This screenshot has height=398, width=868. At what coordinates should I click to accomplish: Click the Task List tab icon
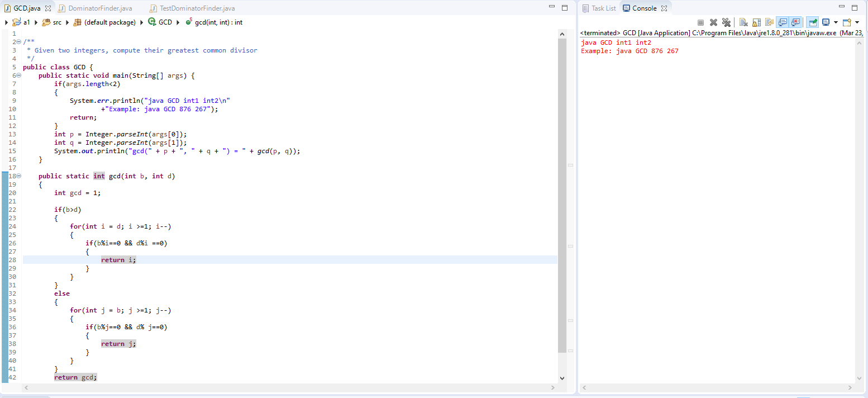pyautogui.click(x=585, y=8)
